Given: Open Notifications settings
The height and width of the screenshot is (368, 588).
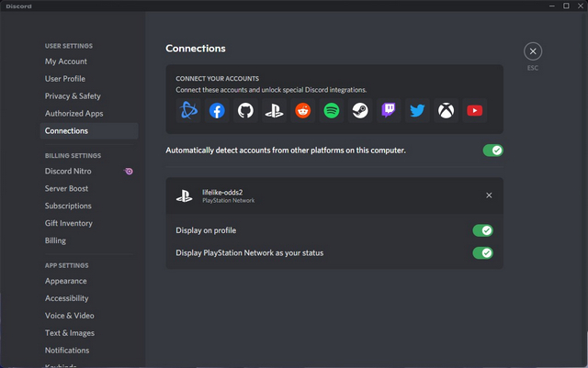Looking at the screenshot, I should pyautogui.click(x=89, y=351).
